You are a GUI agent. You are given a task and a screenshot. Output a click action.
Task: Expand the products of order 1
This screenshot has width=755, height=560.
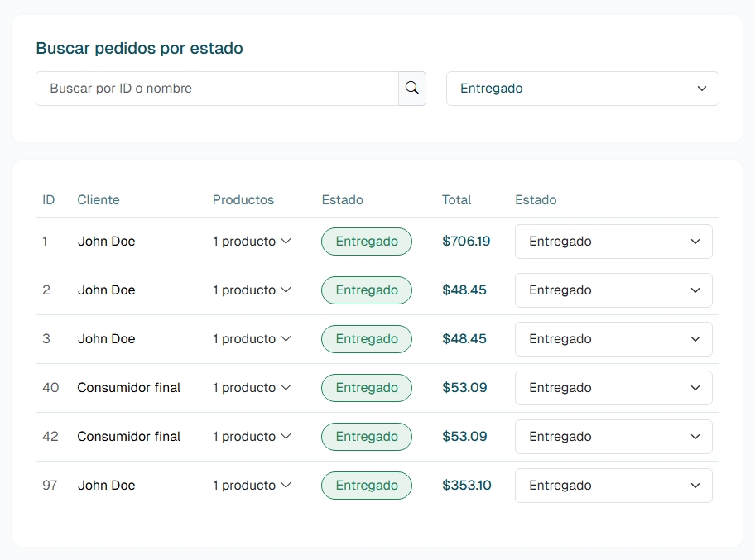click(285, 241)
